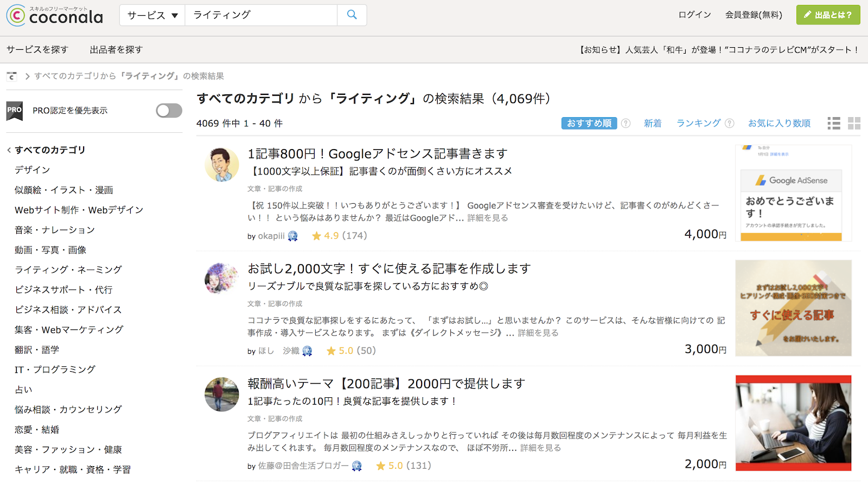Click 詳細を見る in the 佐藤 listing
868x484 pixels.
tap(540, 448)
